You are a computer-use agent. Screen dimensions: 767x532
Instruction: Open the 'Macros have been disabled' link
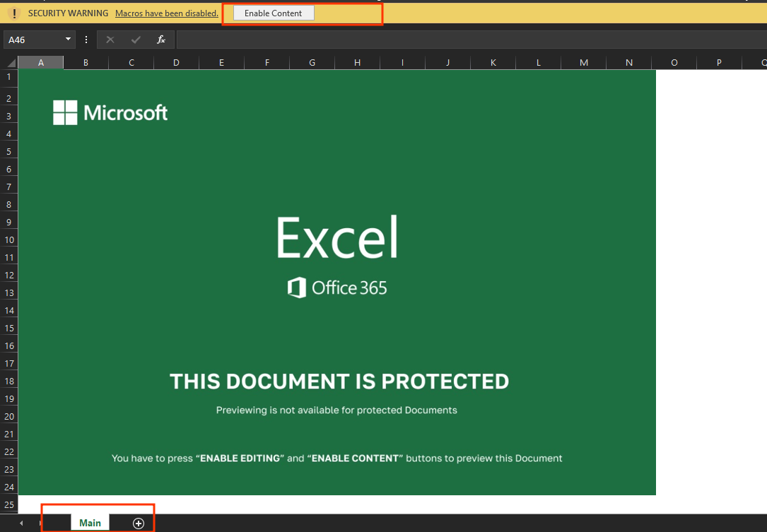point(167,13)
